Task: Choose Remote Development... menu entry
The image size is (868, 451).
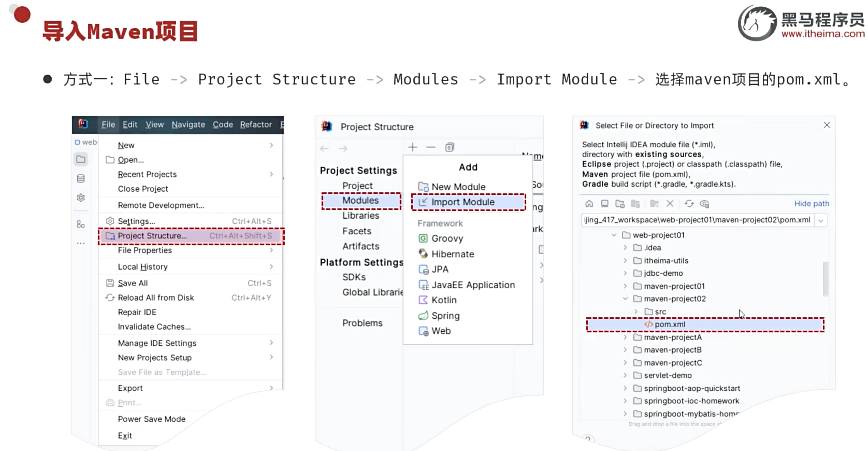Action: point(191,205)
